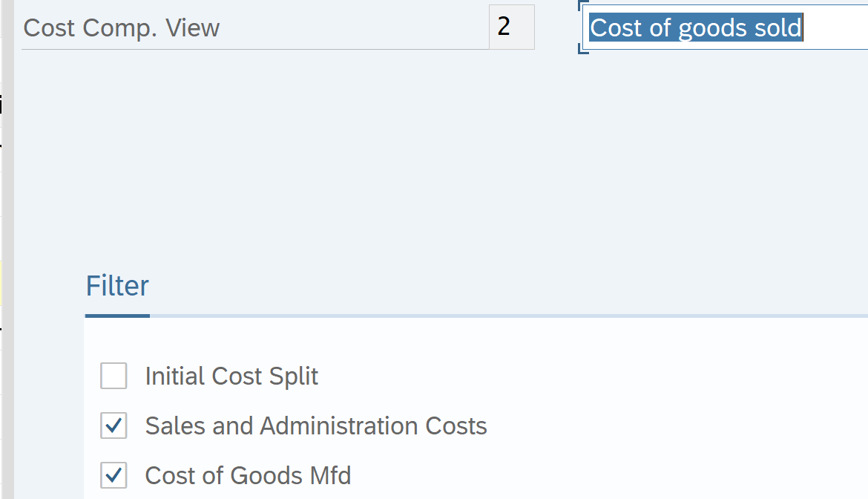
Task: Click the empty space right of the selected description text
Action: [835, 28]
